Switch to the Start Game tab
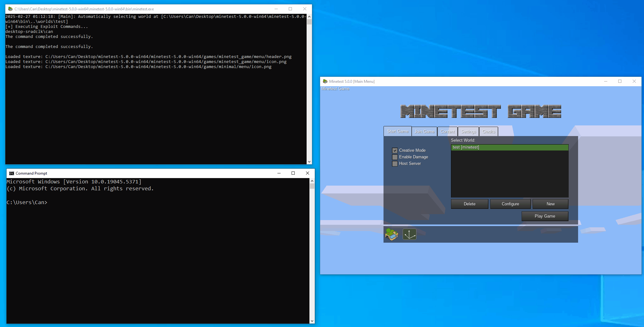 pyautogui.click(x=398, y=131)
